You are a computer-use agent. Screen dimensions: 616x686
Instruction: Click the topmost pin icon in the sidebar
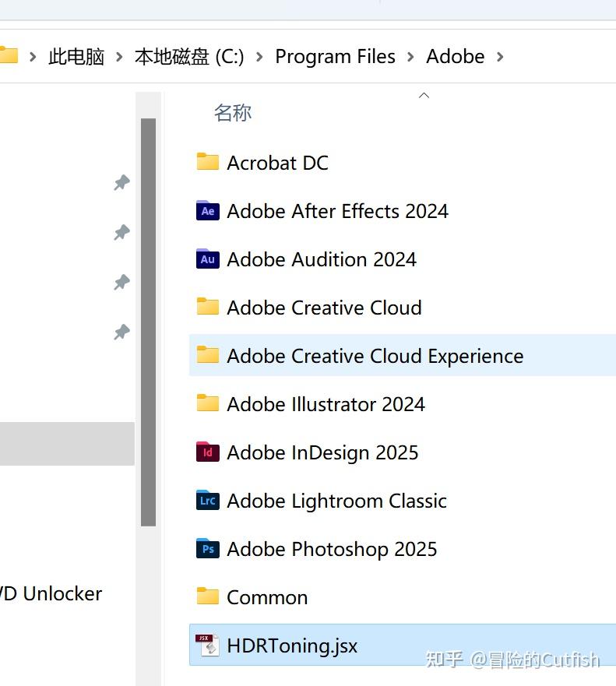121,183
